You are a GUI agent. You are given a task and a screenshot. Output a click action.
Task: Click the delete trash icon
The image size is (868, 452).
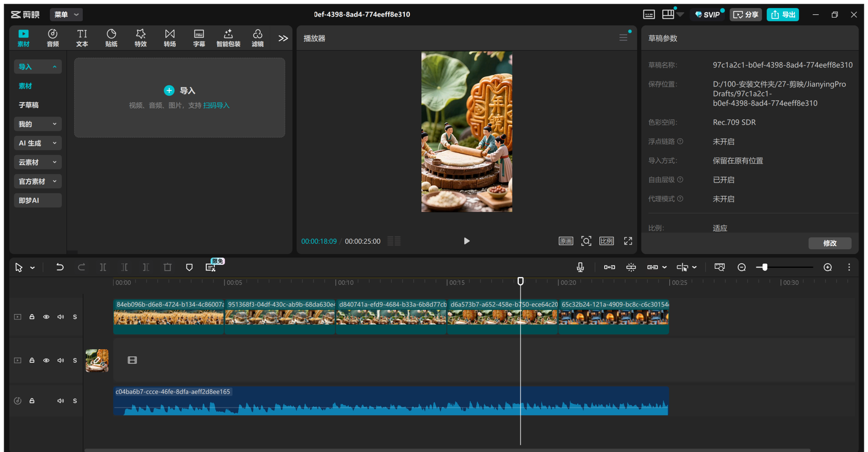click(167, 267)
